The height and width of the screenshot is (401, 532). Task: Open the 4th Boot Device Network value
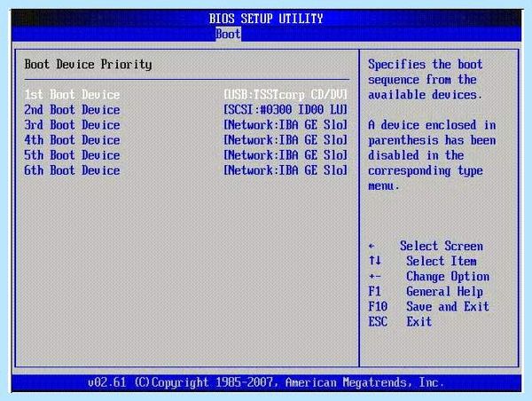286,140
